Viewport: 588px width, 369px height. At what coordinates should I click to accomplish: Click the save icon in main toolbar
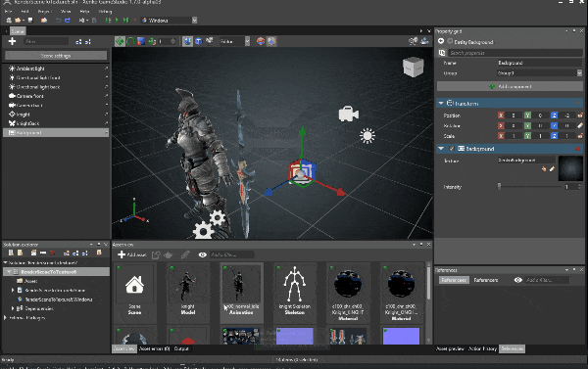30,21
